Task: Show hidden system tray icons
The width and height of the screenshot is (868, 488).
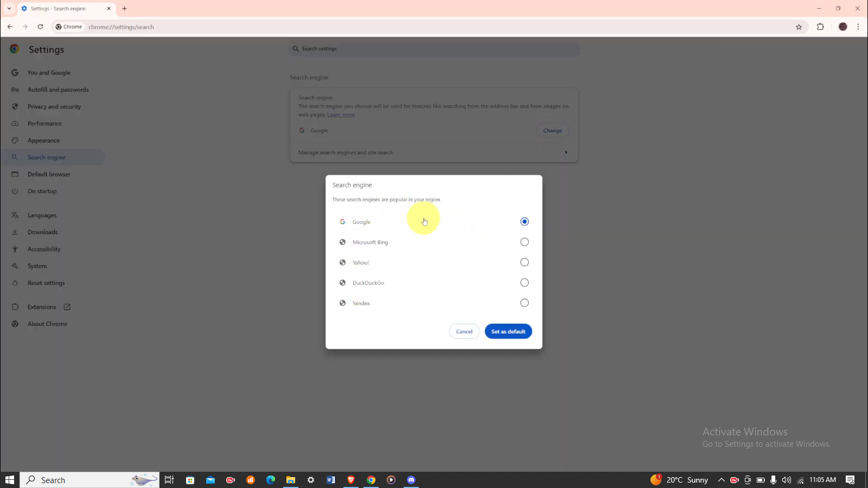Action: click(722, 480)
